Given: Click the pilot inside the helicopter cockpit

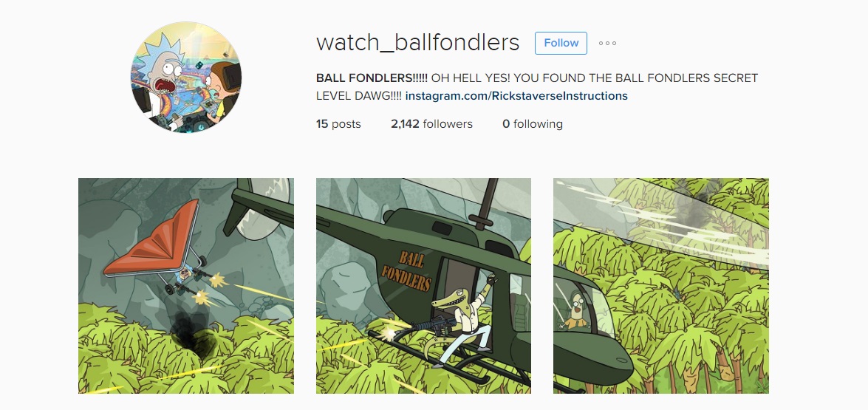Looking at the screenshot, I should pyautogui.click(x=574, y=312).
